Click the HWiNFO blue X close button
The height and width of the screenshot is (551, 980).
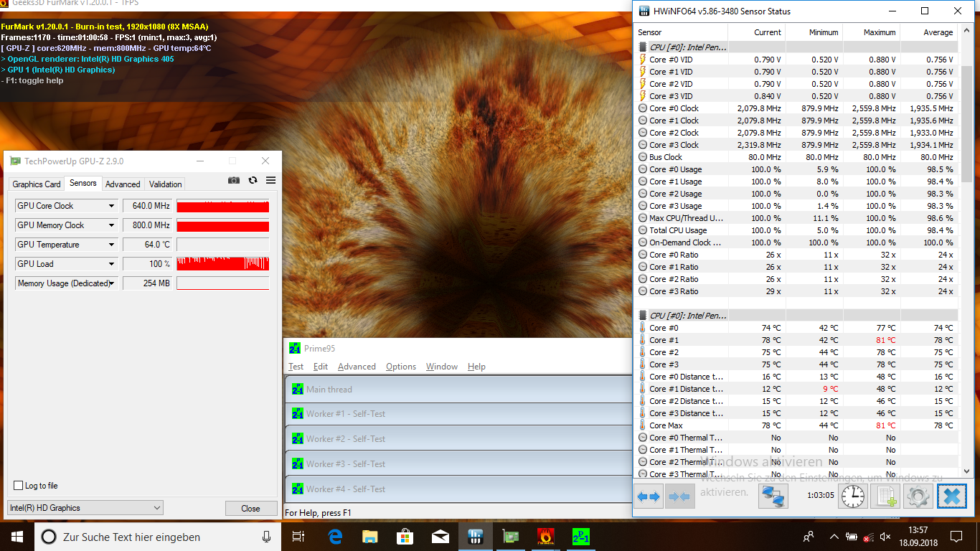coord(951,496)
